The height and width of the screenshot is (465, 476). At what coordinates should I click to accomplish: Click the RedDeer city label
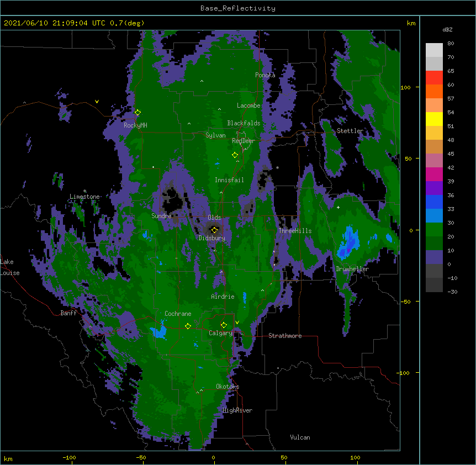(244, 141)
